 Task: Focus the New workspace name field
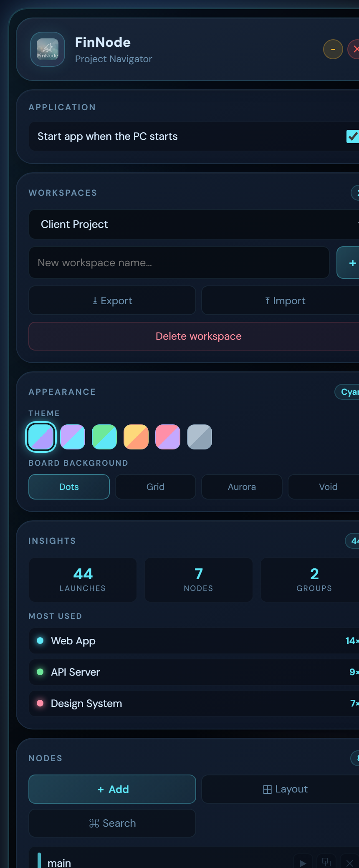click(179, 262)
